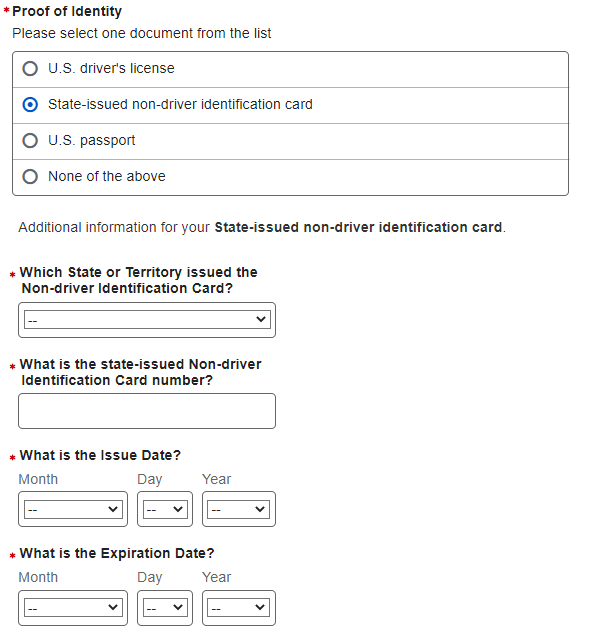This screenshot has height=643, width=614.
Task: Choose State-issued non-driver identification card option
Action: [30, 105]
